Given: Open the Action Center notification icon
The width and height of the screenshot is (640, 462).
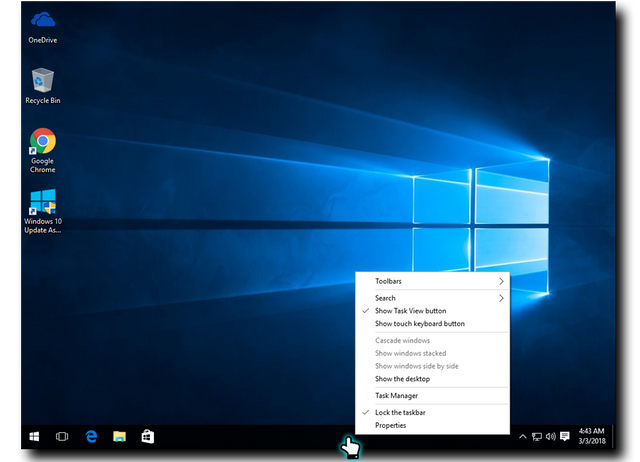Looking at the screenshot, I should [x=565, y=437].
